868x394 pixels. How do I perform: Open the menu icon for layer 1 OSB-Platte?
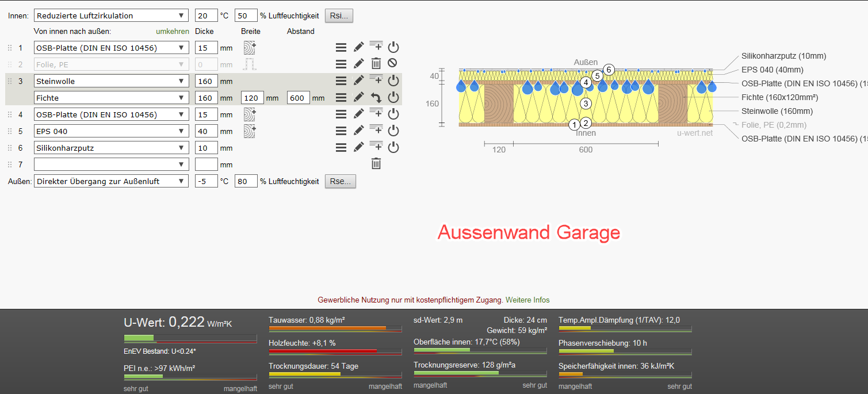pyautogui.click(x=341, y=48)
